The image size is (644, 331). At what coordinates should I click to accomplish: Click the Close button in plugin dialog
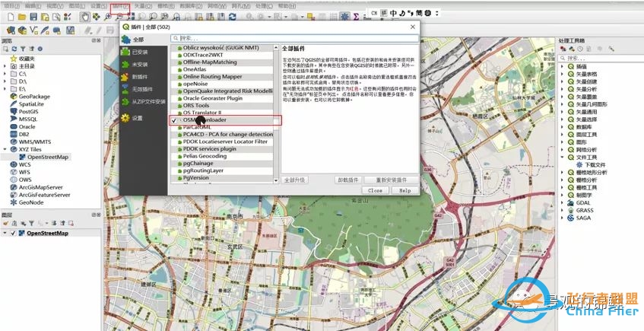375,191
